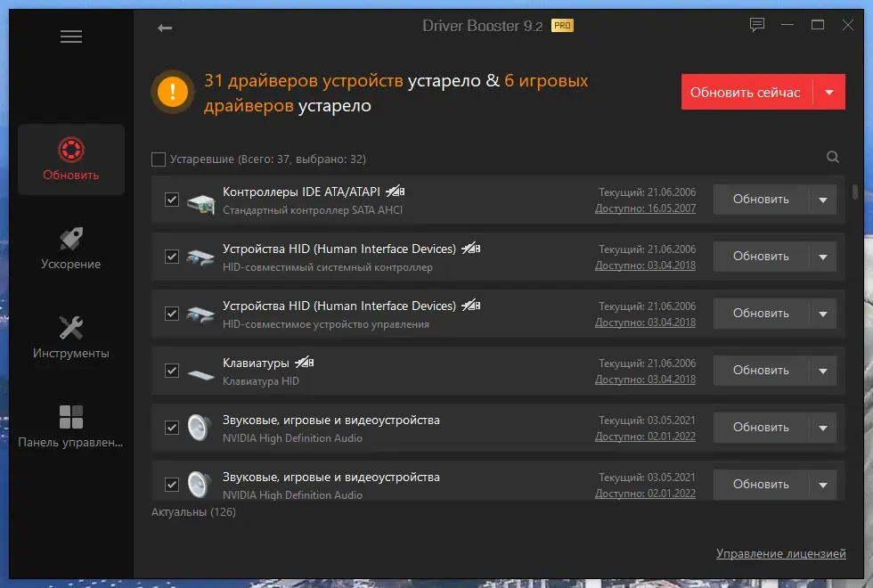
Task: Go back using the left arrow
Action: [x=165, y=28]
